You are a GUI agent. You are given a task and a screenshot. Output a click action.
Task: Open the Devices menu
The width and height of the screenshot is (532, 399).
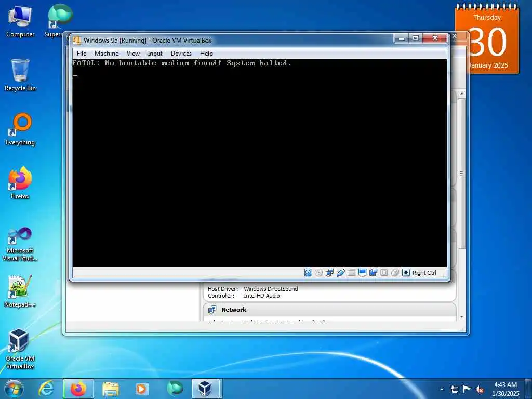click(181, 54)
